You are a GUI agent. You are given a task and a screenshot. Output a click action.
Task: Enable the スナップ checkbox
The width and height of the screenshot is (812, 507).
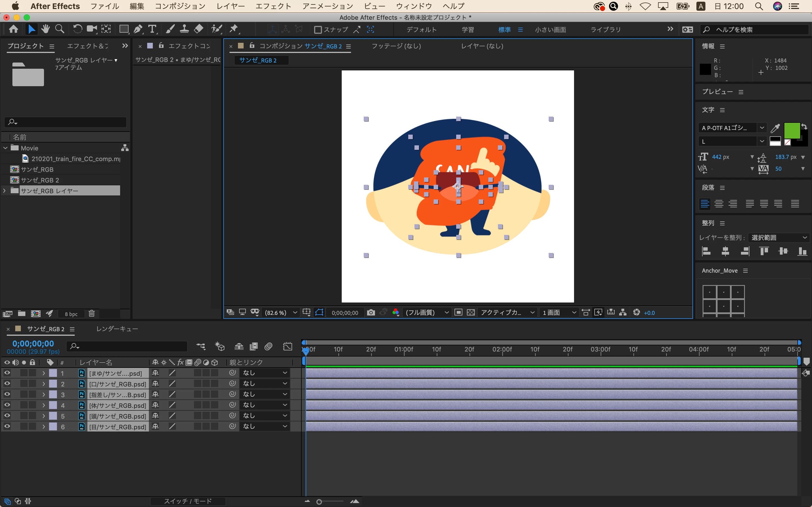click(x=318, y=30)
